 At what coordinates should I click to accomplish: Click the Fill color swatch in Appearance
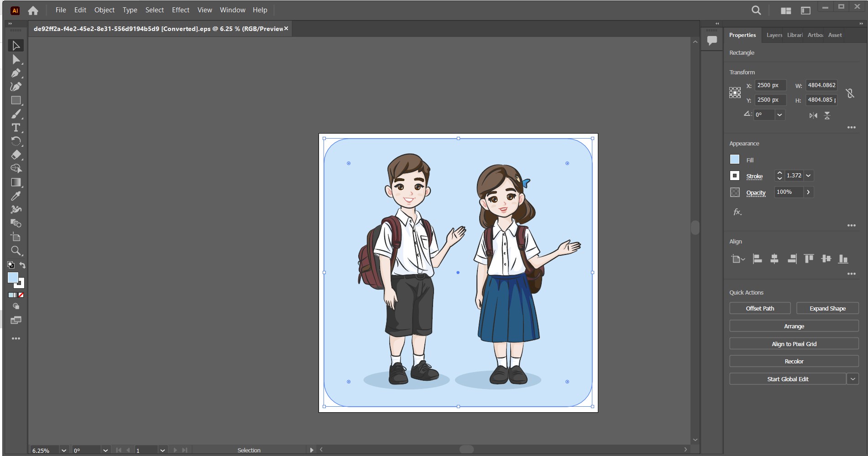(735, 160)
